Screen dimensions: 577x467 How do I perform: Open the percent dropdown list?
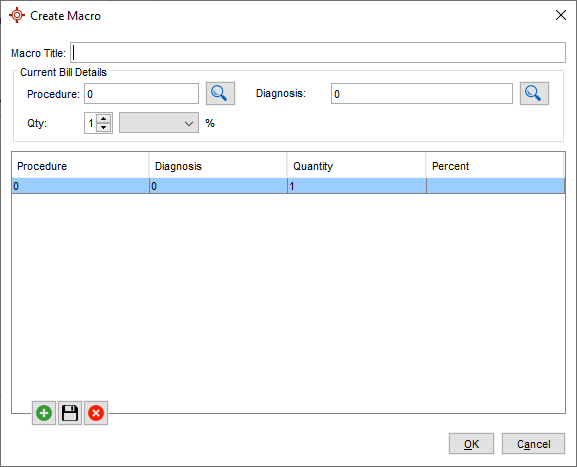(159, 123)
